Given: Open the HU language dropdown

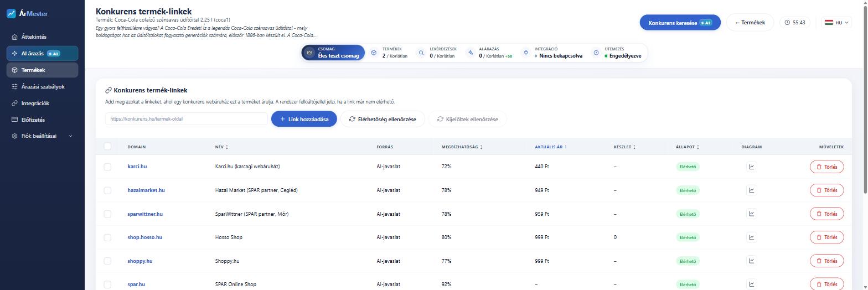Looking at the screenshot, I should 836,23.
